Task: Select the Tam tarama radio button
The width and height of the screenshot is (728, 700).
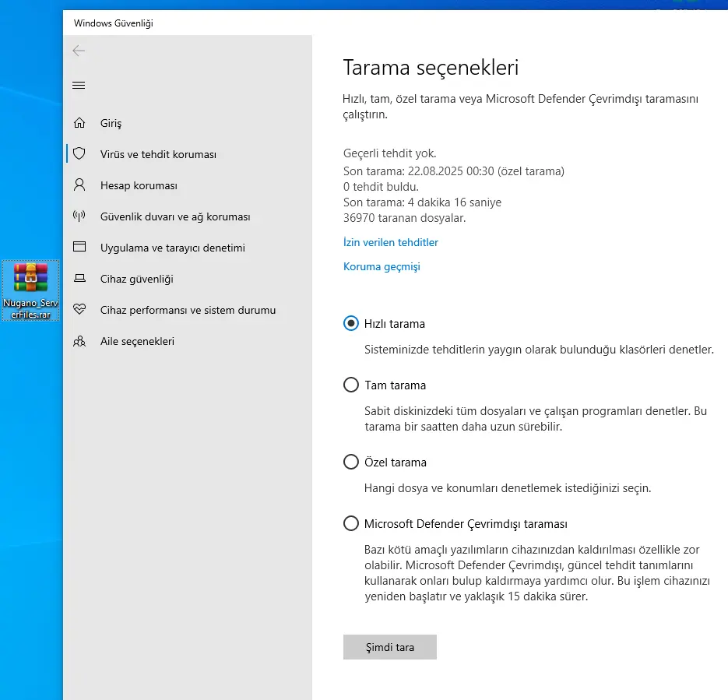Action: (x=351, y=385)
